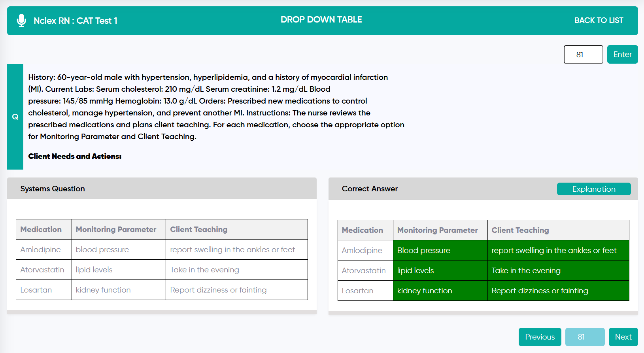Viewport: 644px width, 353px height.
Task: Open Atorvastatin 'Take in the evening' dropdown, Systems Question
Action: 236,270
